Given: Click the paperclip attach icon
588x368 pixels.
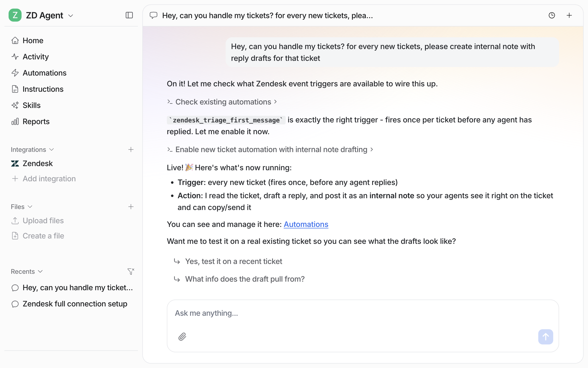Looking at the screenshot, I should click(182, 337).
